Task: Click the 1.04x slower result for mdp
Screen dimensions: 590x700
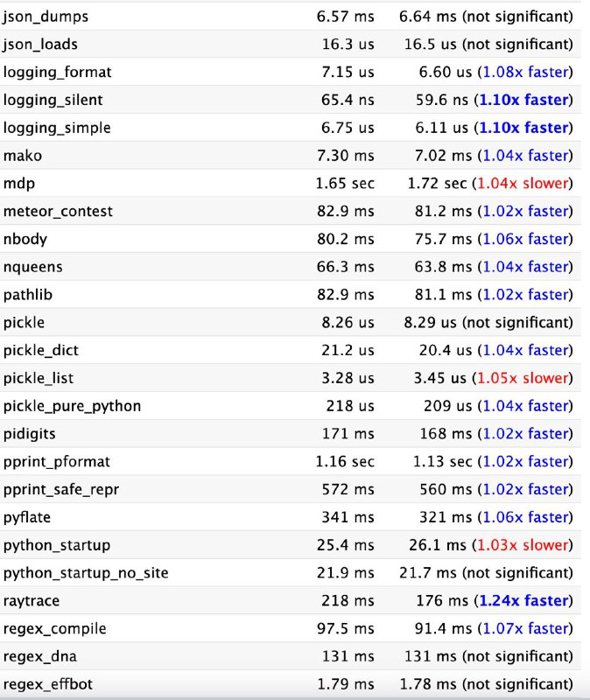Action: (x=523, y=184)
